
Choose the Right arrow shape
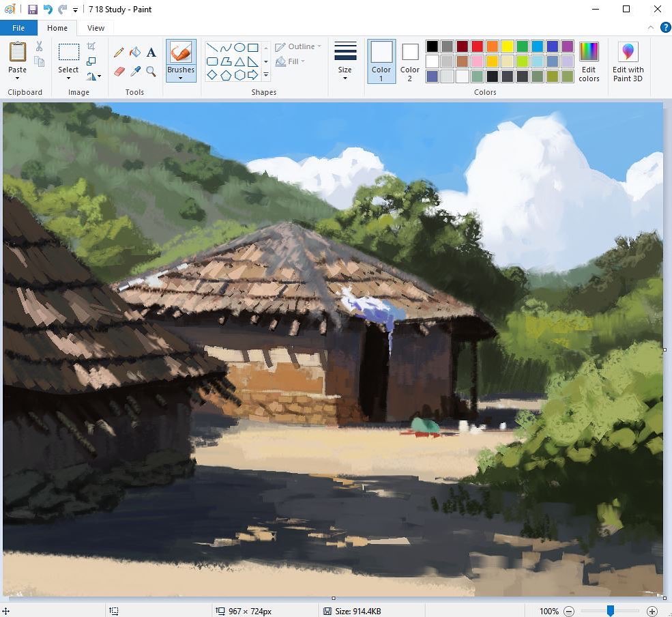point(253,76)
